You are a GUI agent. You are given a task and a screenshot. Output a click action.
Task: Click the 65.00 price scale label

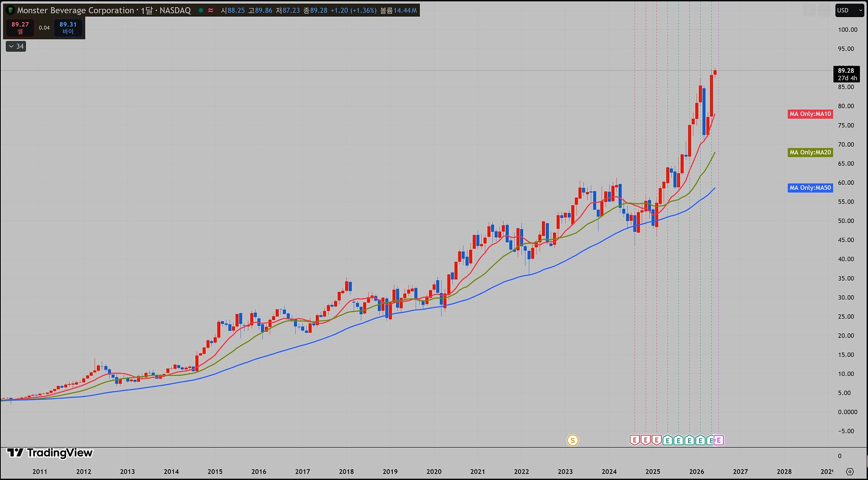click(x=846, y=164)
